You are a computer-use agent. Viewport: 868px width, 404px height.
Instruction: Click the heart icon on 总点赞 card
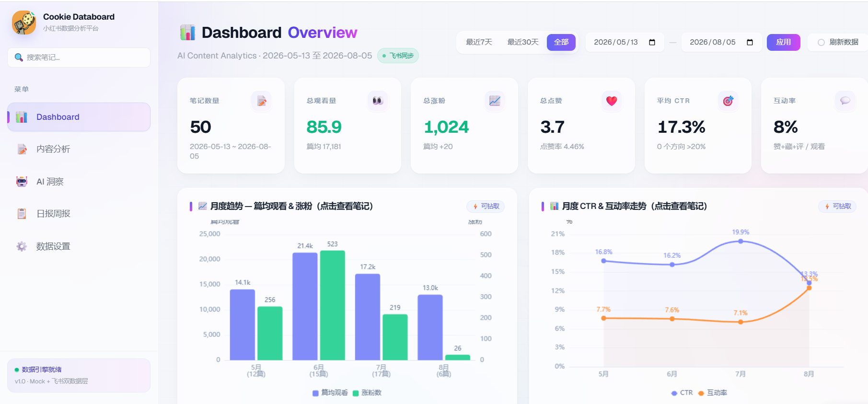click(x=612, y=101)
